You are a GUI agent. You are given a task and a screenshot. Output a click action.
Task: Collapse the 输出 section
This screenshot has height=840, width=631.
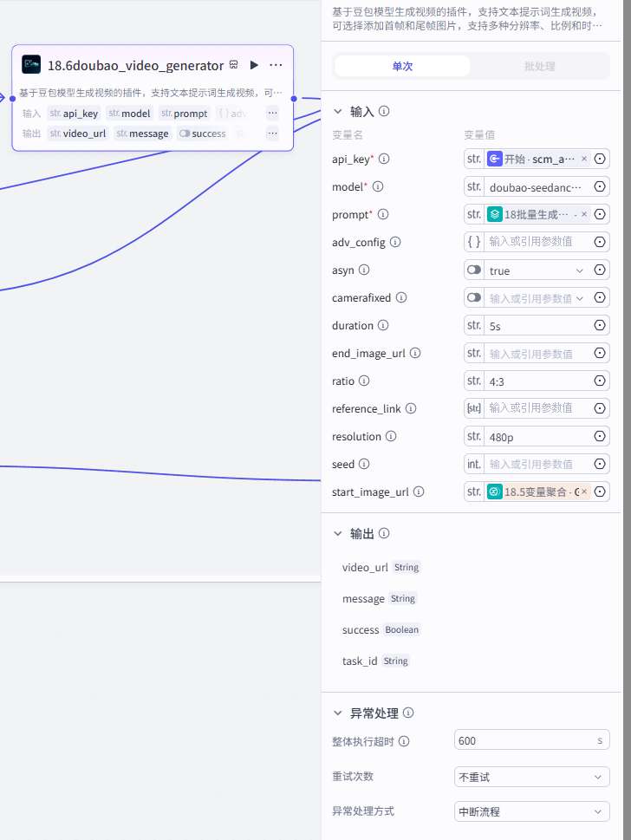(337, 534)
